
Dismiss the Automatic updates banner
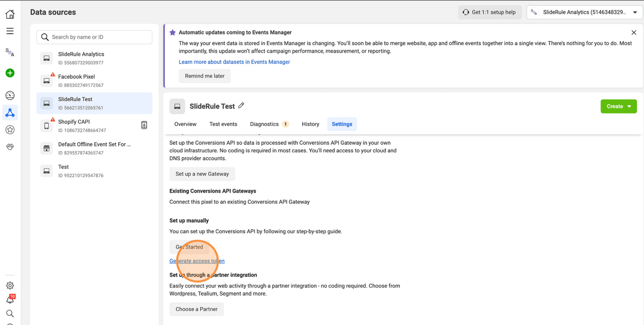point(634,33)
